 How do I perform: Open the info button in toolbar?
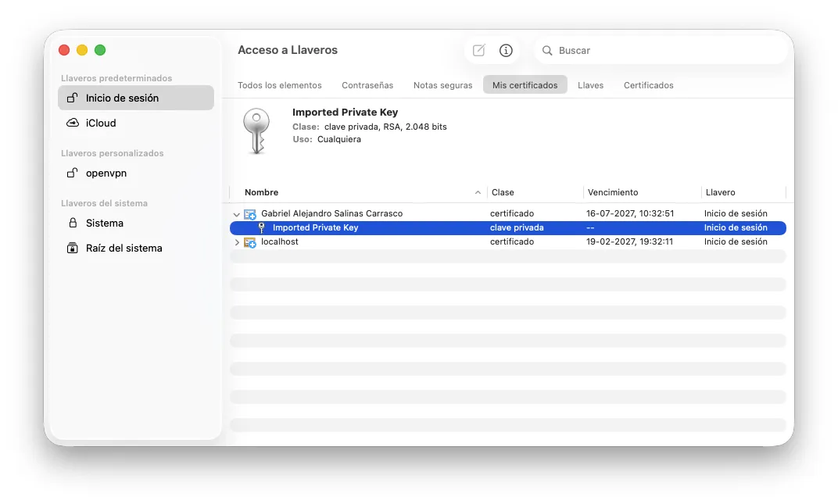pyautogui.click(x=506, y=50)
